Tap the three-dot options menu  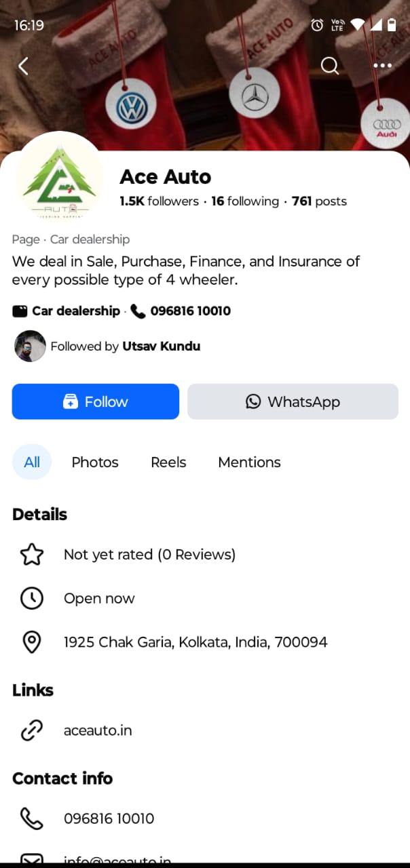pyautogui.click(x=383, y=66)
